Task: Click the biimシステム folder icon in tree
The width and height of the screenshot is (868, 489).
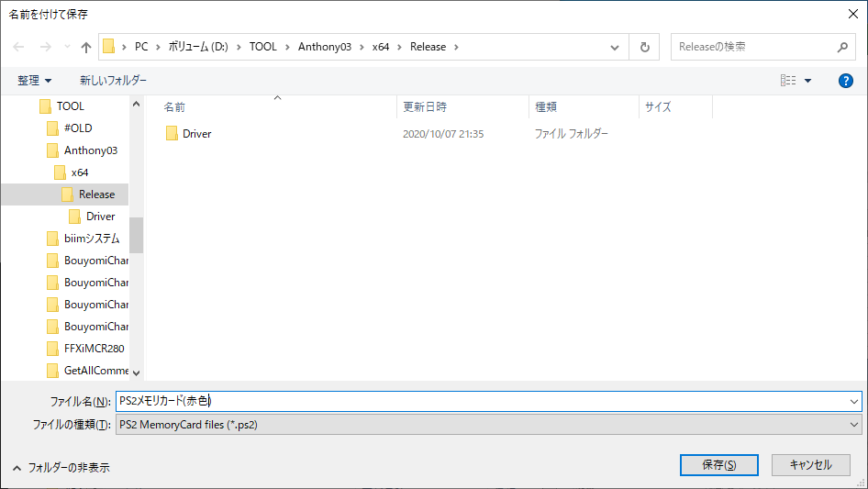Action: (52, 239)
